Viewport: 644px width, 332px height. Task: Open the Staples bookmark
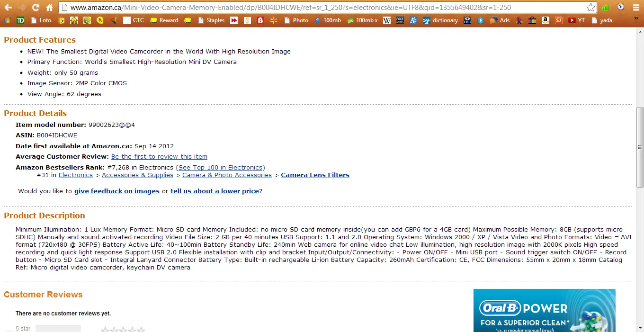pos(211,20)
